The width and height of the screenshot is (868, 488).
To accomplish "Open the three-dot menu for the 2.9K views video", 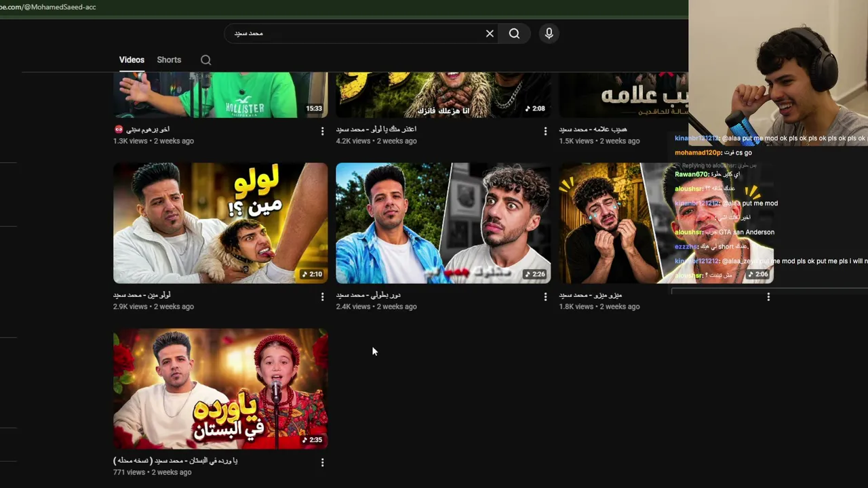I will click(x=322, y=296).
